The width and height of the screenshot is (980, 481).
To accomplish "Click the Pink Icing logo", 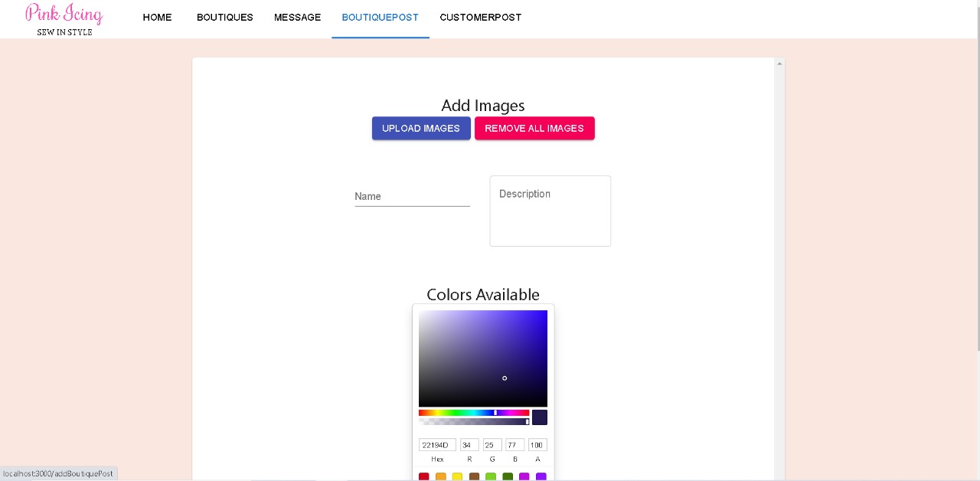I will pos(64,19).
